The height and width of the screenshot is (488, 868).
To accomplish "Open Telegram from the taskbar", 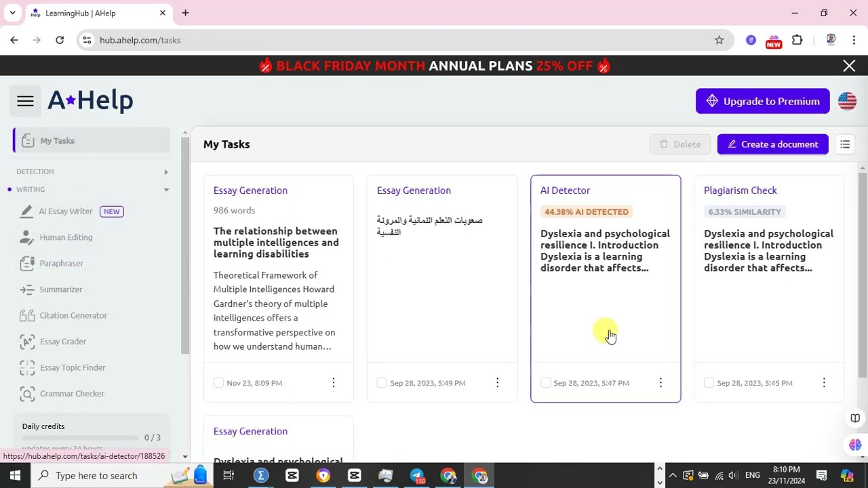I will point(417,475).
